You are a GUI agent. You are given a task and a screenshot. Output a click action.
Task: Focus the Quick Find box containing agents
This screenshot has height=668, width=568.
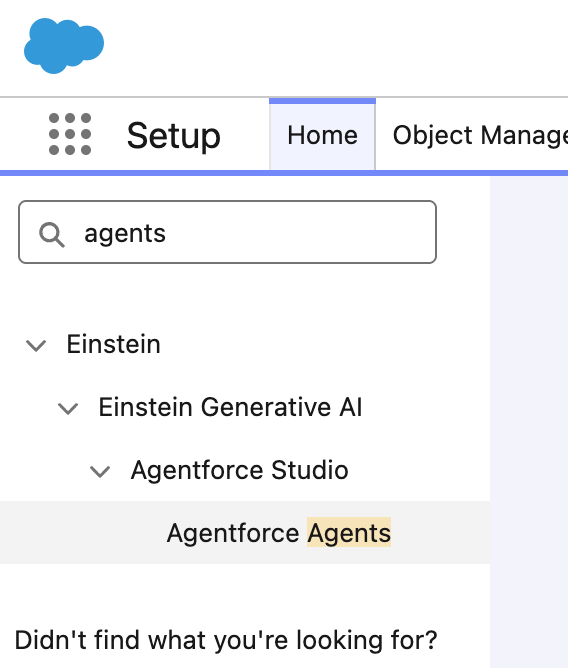[227, 232]
